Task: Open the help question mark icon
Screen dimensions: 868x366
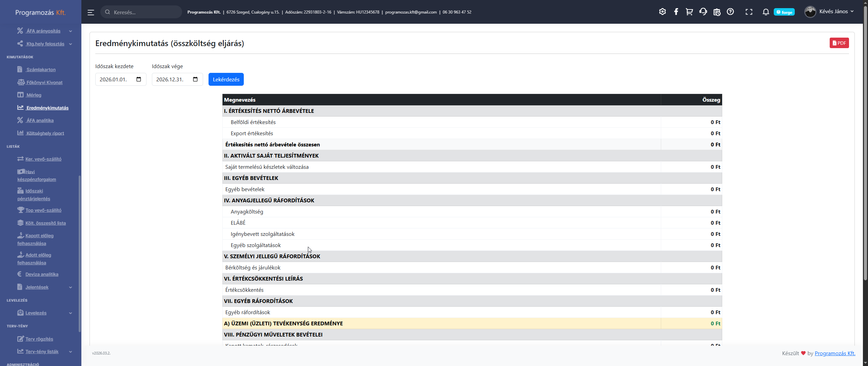Action: pos(730,12)
